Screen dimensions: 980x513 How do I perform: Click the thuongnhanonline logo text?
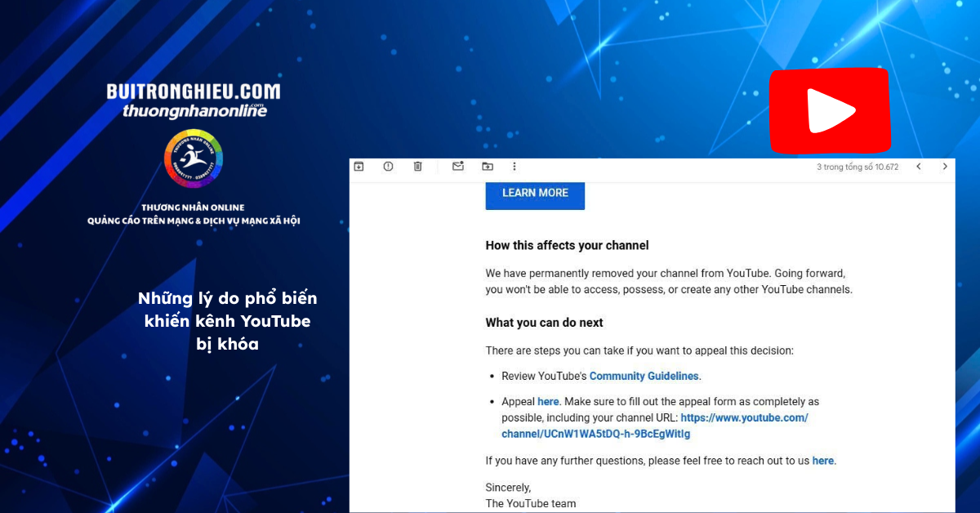(194, 110)
